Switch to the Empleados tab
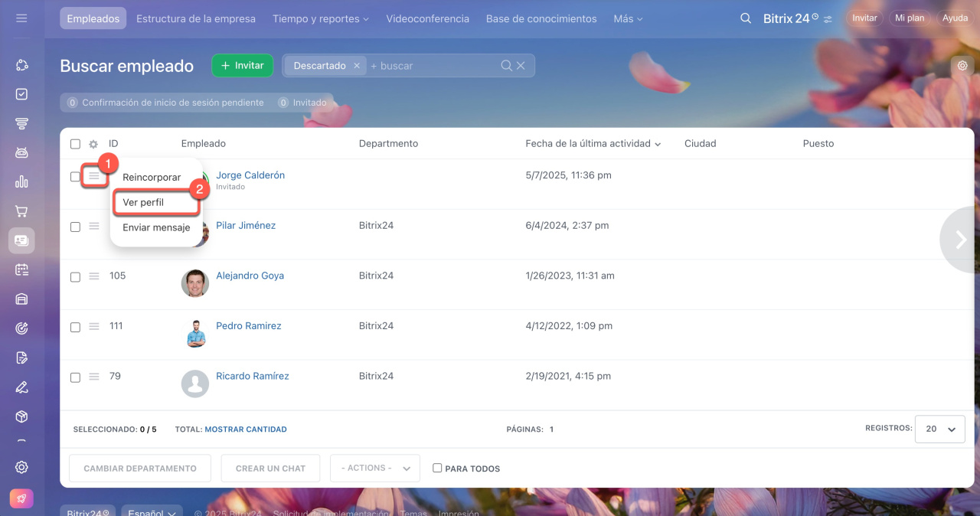Screen dimensions: 980x516 click(93, 18)
